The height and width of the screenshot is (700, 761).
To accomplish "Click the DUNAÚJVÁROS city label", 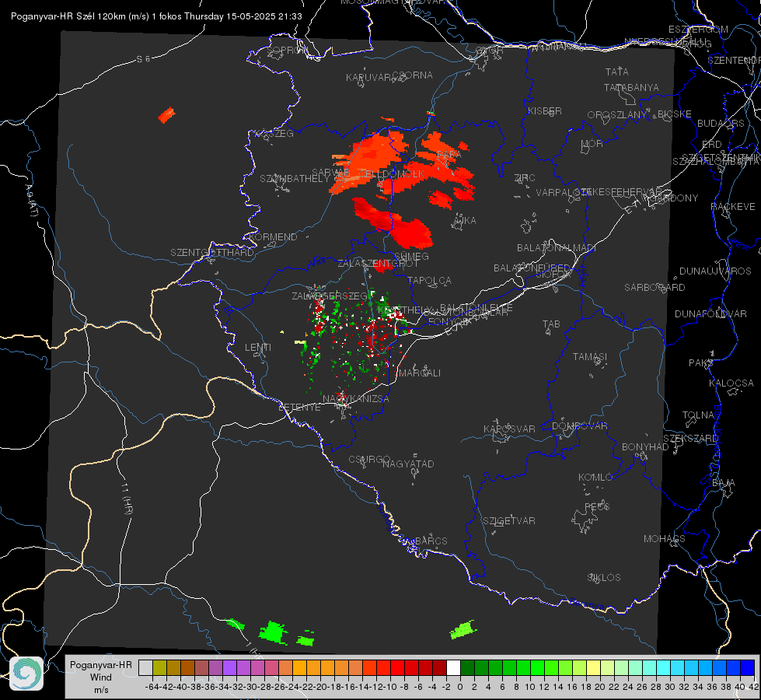I will tap(715, 271).
